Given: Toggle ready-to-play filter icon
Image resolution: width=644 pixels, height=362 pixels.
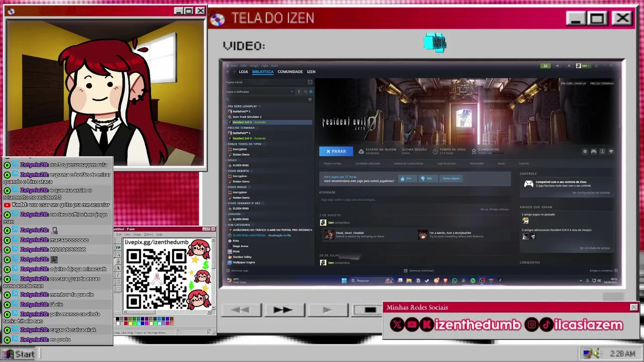Looking at the screenshot, I should pos(310,92).
